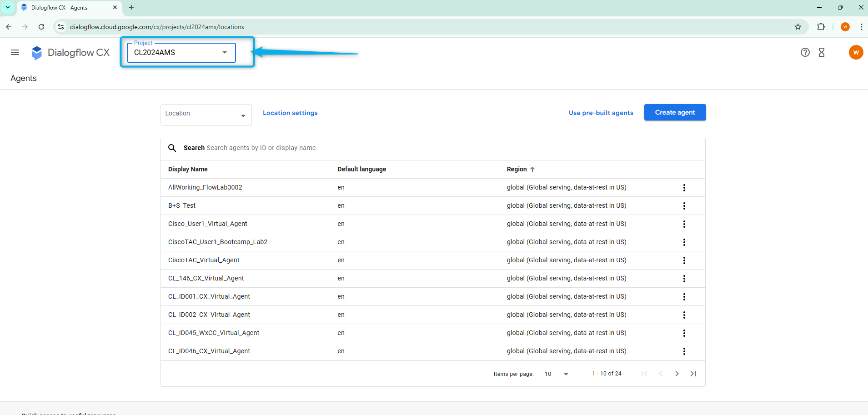868x415 pixels.
Task: Open the orange W account avatar
Action: [856, 52]
